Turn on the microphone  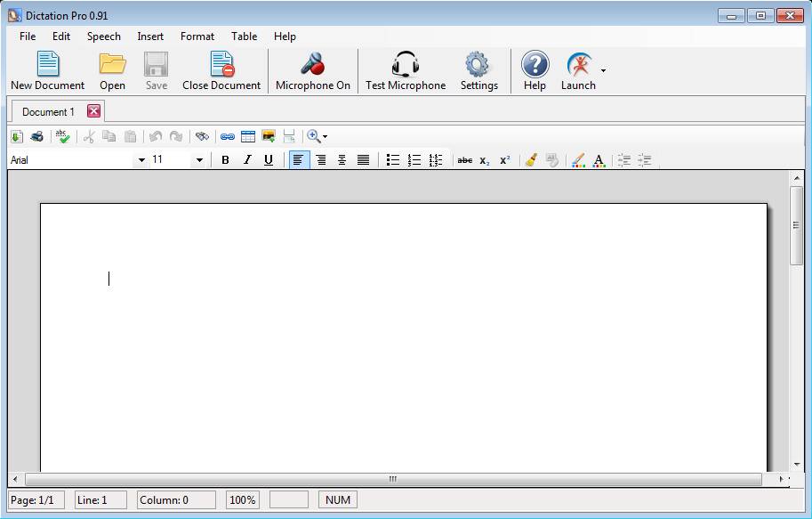coord(312,71)
